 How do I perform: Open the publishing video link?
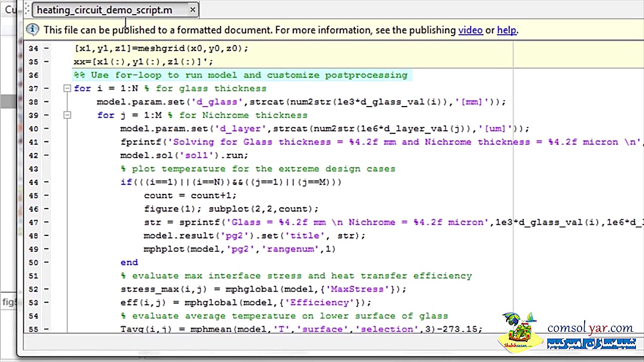470,30
